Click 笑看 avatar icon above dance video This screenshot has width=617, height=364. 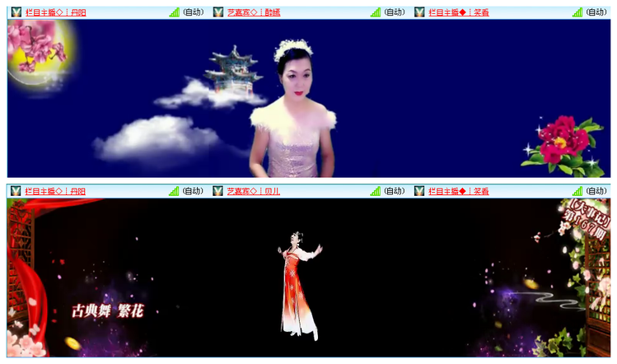tap(419, 191)
